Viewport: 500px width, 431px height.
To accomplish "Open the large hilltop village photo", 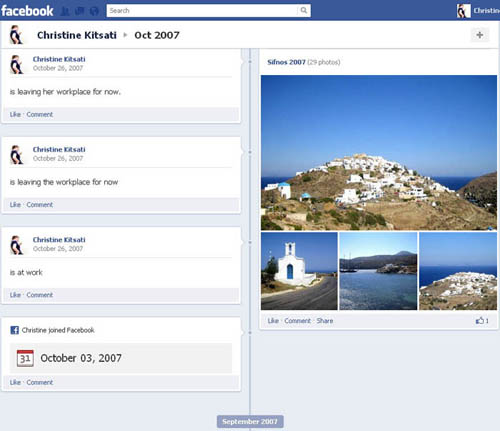I will click(379, 153).
